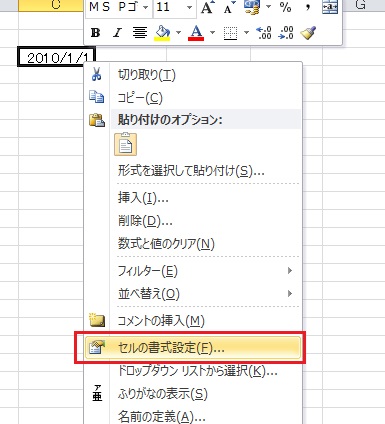
Task: Select コメントの挿入(M)
Action: 193,321
